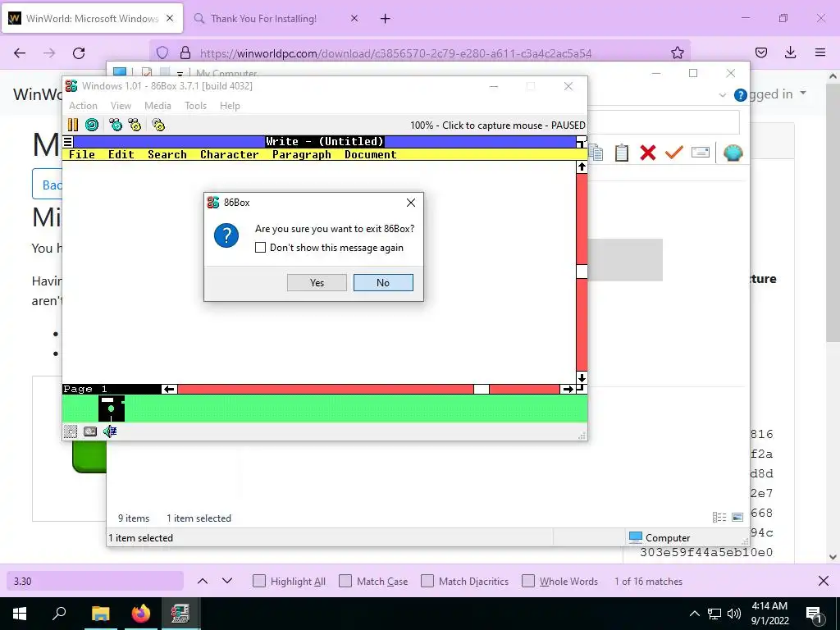
Task: Click the Rename icon in My Computer toolbar
Action: point(701,153)
